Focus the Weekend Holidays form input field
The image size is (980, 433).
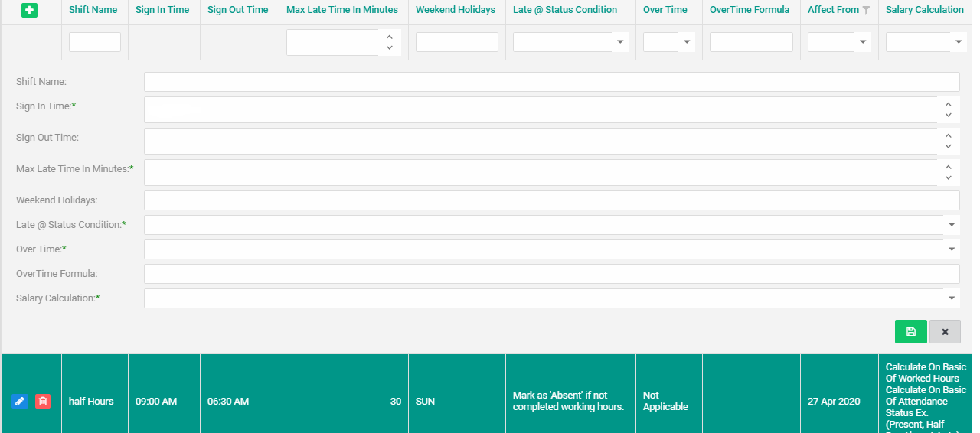click(551, 200)
